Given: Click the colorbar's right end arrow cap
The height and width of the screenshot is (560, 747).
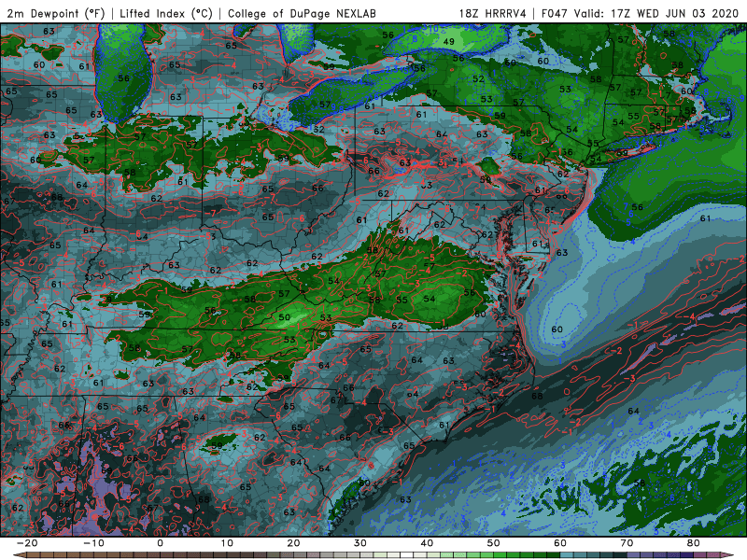Looking at the screenshot, I should [x=727, y=555].
